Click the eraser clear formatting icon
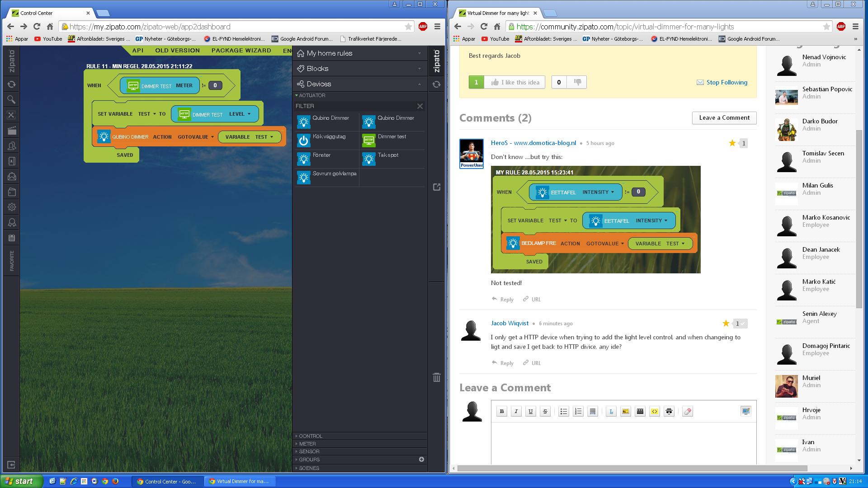Image resolution: width=868 pixels, height=488 pixels. tap(687, 411)
